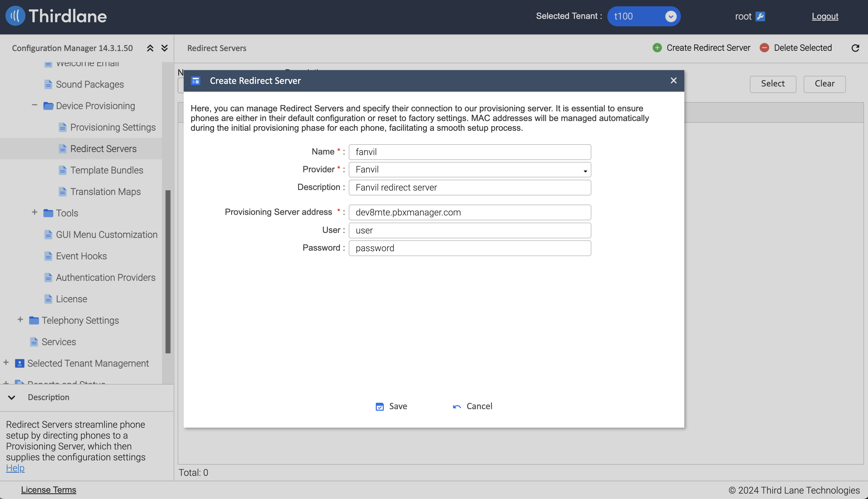The image size is (868, 499).
Task: Click the Provisioning Server address input field
Action: click(470, 212)
